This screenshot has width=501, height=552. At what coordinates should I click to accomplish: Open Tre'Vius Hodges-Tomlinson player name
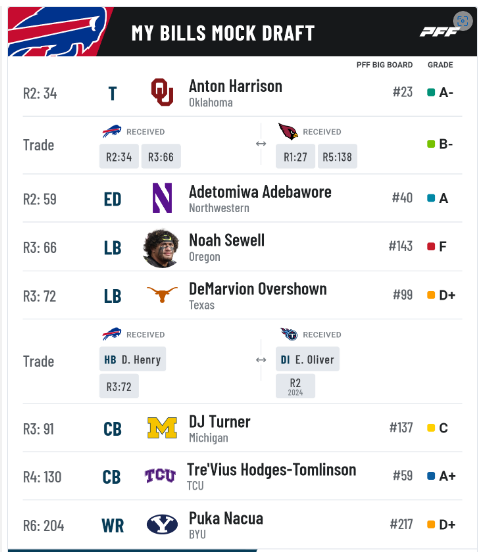271,470
